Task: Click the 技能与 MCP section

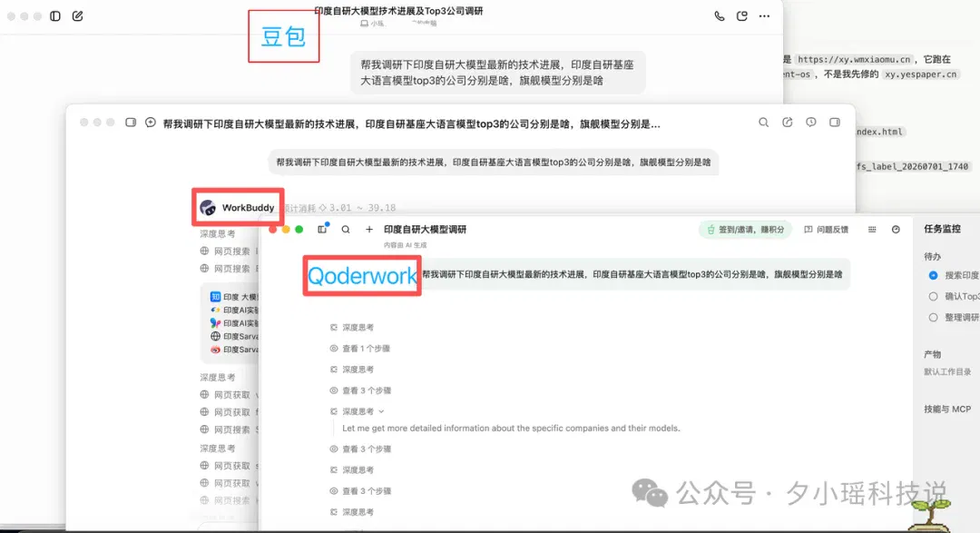Action: (x=947, y=410)
